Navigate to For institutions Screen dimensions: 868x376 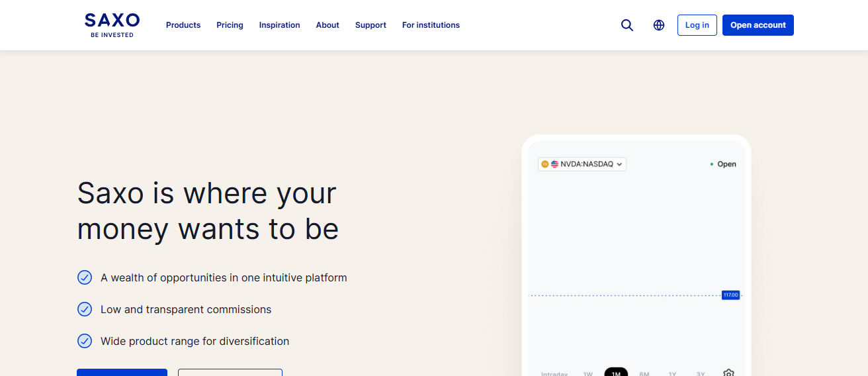431,25
